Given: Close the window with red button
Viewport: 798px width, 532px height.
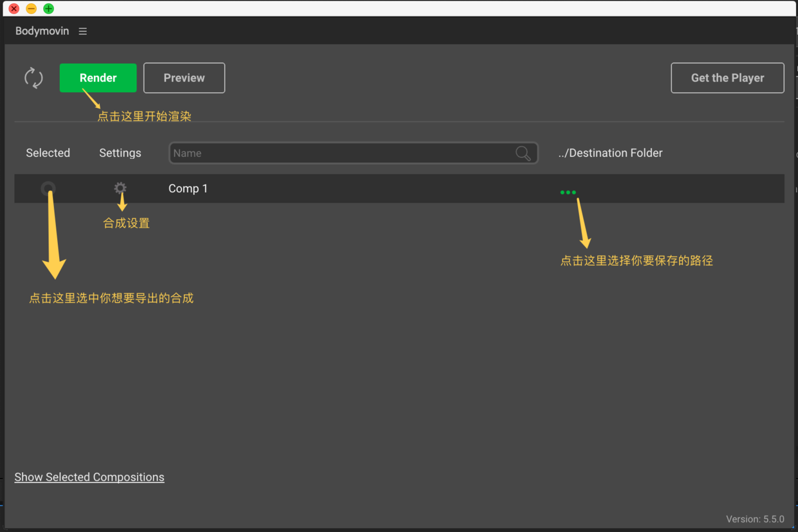Looking at the screenshot, I should coord(14,8).
